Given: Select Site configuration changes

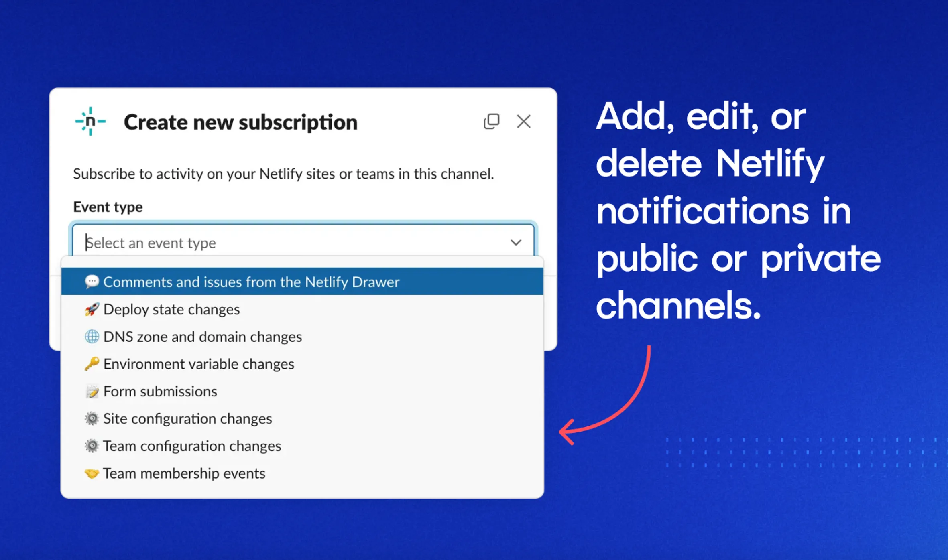Looking at the screenshot, I should point(187,418).
